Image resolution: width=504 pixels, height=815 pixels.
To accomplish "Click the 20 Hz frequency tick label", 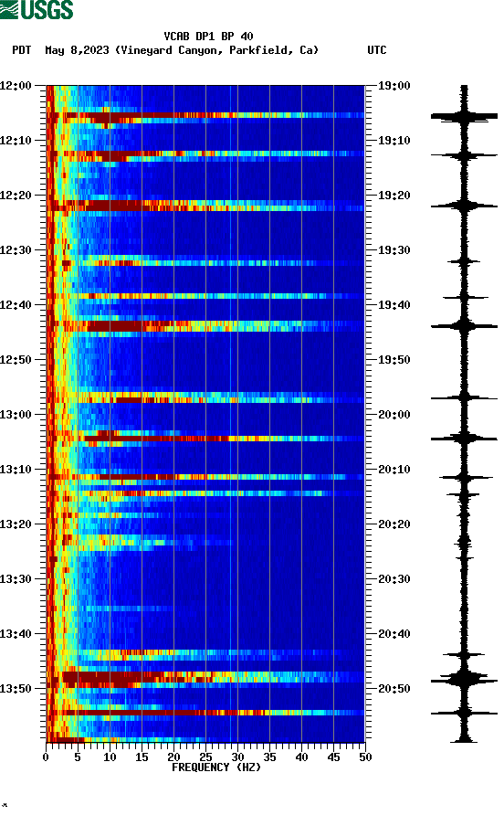I will tap(173, 757).
